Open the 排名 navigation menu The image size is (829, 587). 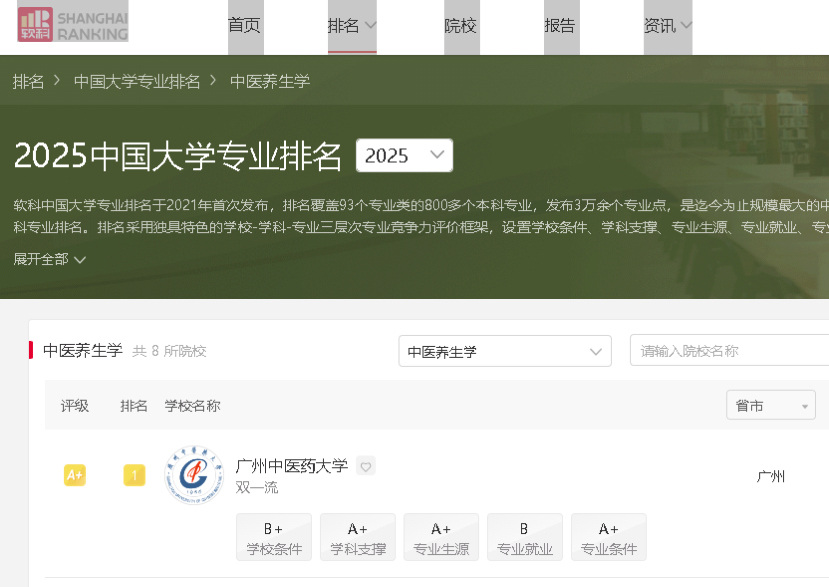tap(352, 26)
